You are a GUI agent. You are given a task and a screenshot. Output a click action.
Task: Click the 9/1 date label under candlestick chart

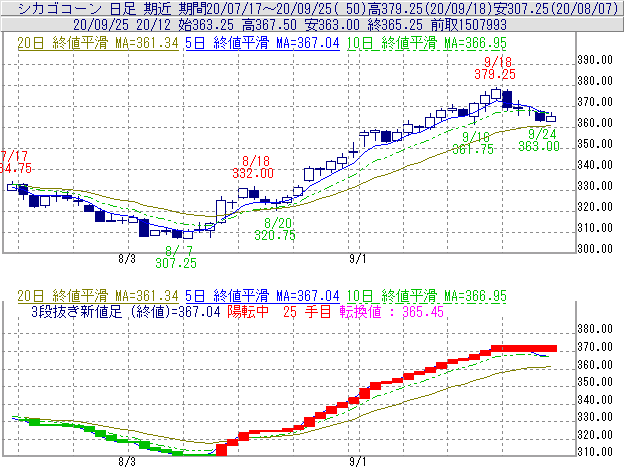tap(358, 259)
